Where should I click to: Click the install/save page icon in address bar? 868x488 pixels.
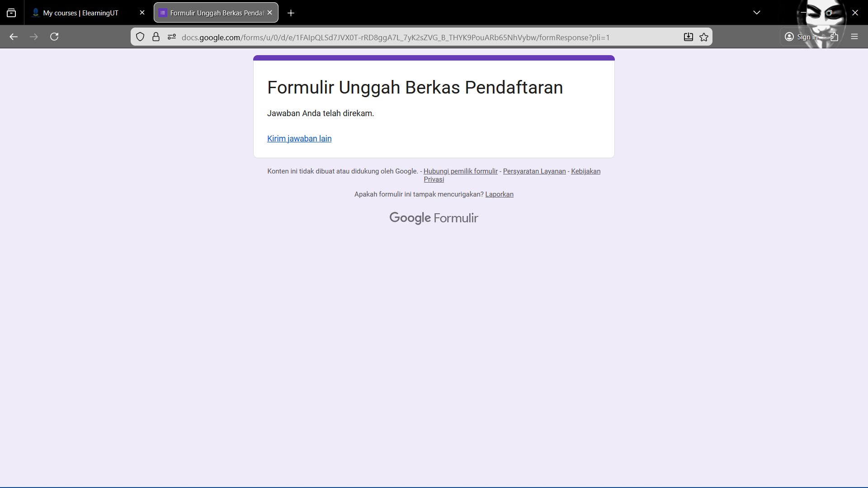(x=688, y=37)
